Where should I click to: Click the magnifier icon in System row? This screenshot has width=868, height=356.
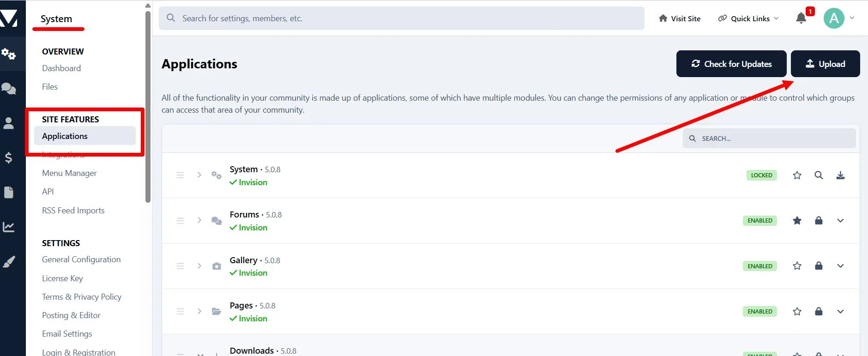point(819,175)
